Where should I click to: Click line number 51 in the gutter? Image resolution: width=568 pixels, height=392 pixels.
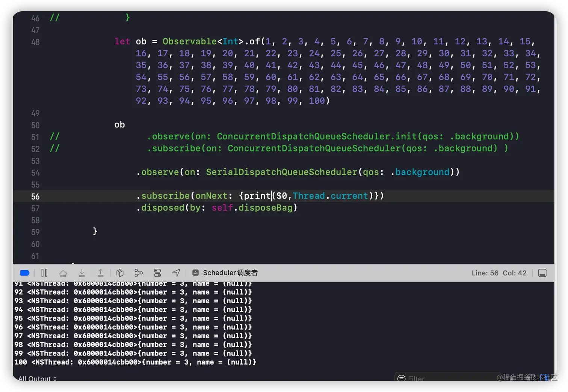(x=35, y=137)
